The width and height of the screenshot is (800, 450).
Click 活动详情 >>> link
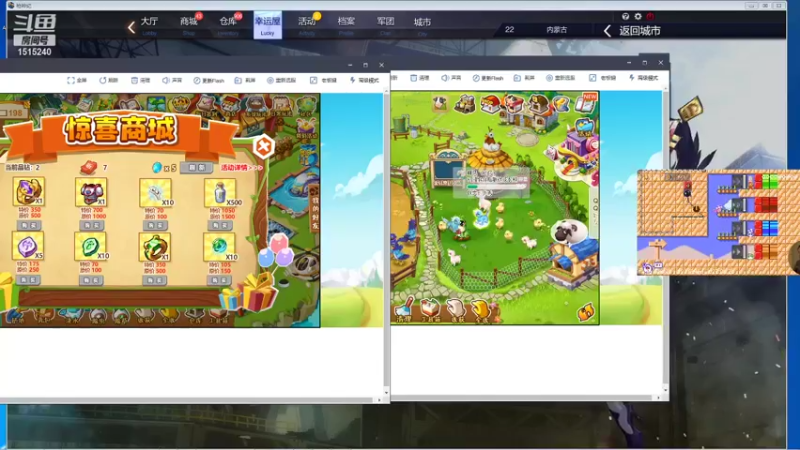(x=242, y=167)
